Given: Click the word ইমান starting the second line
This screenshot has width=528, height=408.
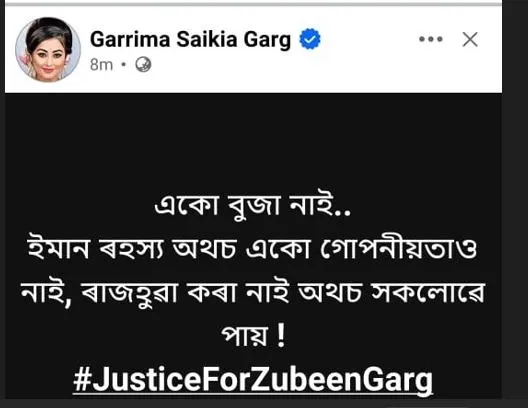Looking at the screenshot, I should click(x=59, y=248).
